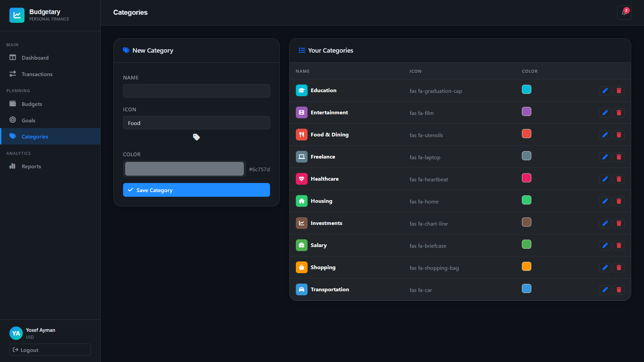Click the Yosef Ayman user name
Viewport: 644px width, 362px height.
tap(41, 330)
